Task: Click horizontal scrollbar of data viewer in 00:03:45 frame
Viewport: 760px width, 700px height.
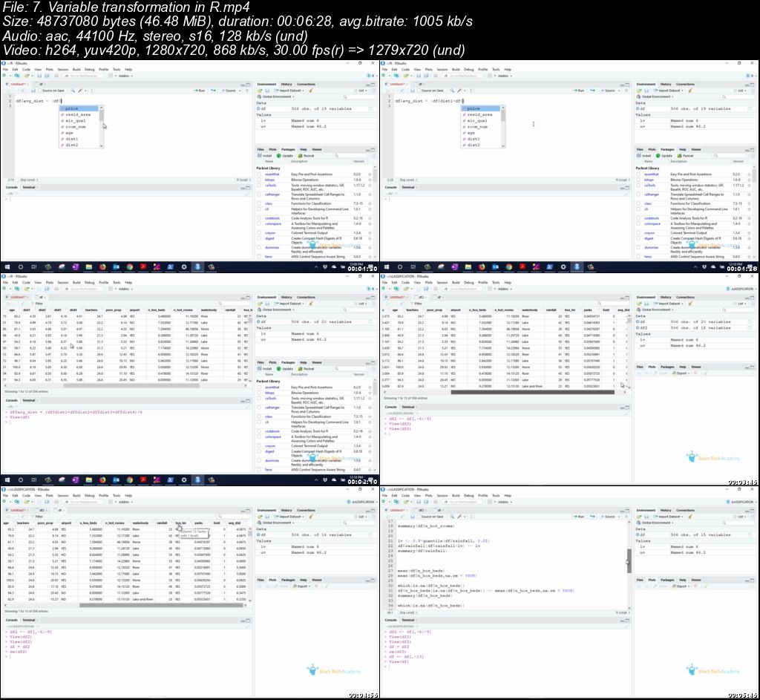Action: (x=532, y=392)
